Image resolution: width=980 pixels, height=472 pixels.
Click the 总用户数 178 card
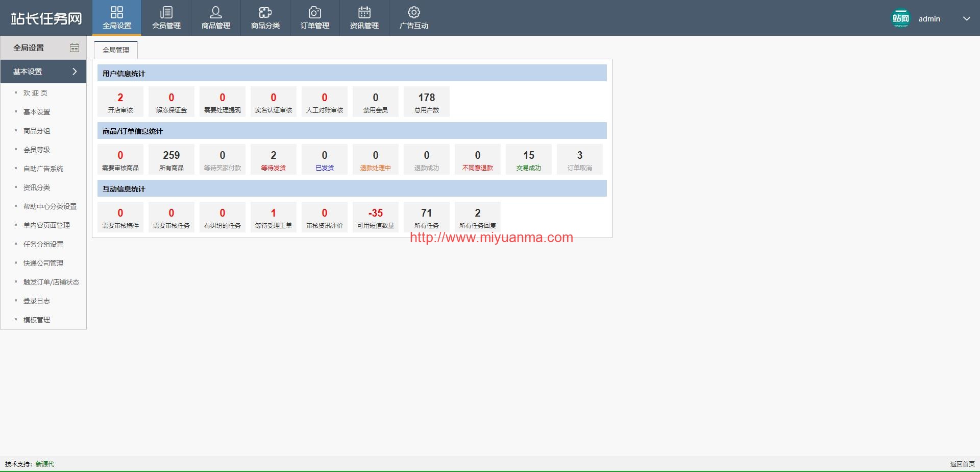coord(427,102)
